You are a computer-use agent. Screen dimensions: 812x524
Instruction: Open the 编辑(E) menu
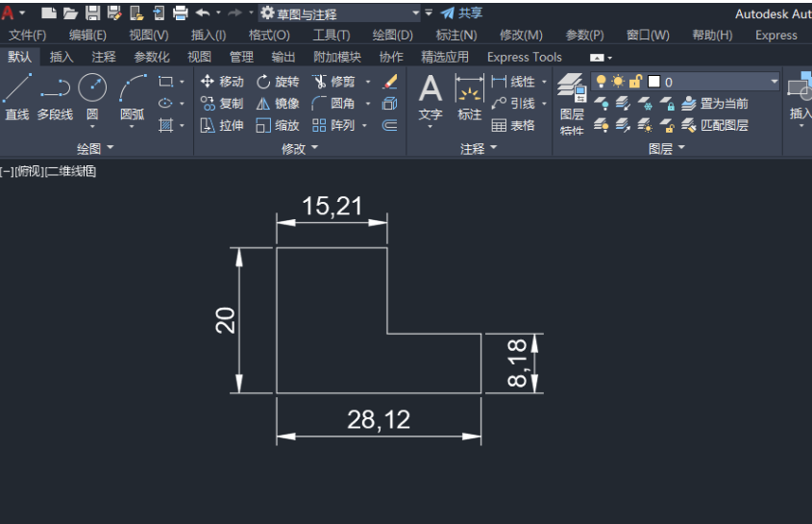87,36
